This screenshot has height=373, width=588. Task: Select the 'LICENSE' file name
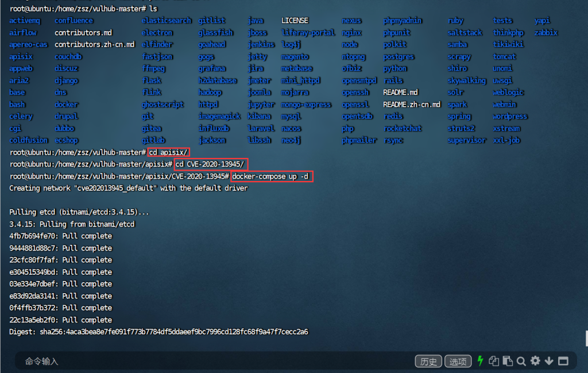point(295,21)
